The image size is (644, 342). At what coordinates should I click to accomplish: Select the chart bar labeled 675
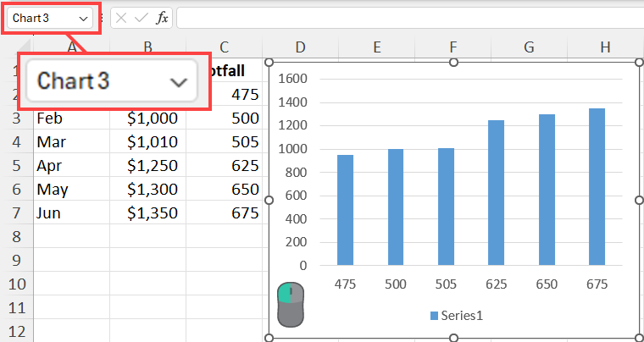(597, 187)
